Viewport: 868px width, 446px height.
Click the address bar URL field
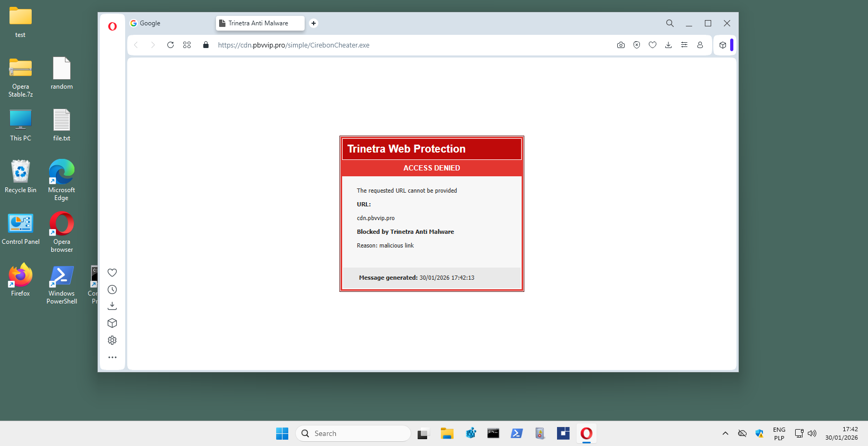pyautogui.click(x=370, y=45)
